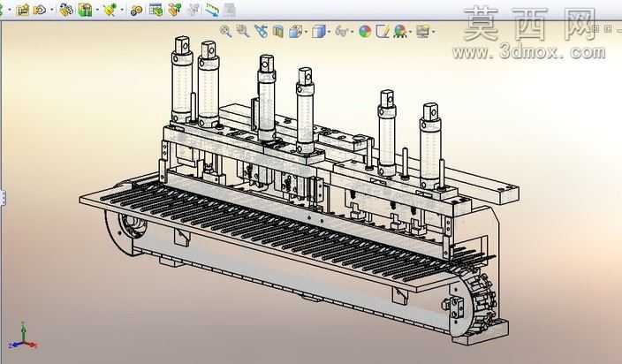Click the Section View icon
This screenshot has height=364, width=622.
click(x=278, y=31)
